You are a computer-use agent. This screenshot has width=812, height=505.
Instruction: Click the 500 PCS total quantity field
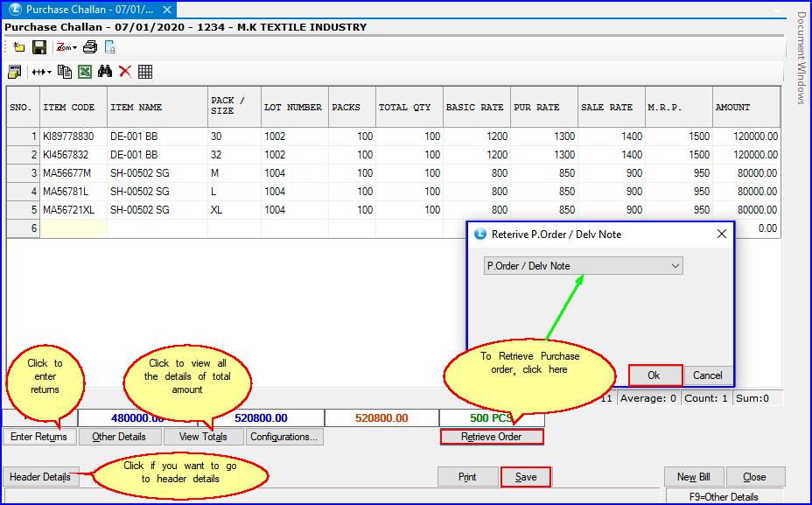[x=492, y=418]
